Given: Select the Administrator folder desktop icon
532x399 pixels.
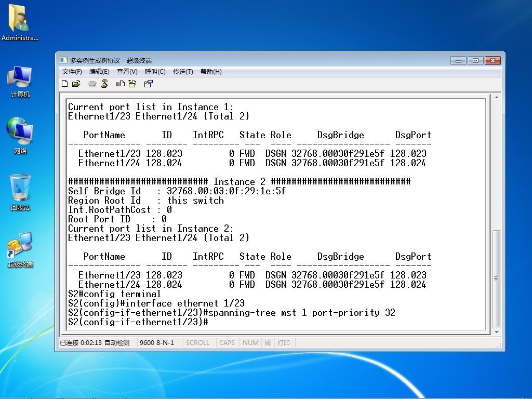Looking at the screenshot, I should point(20,22).
